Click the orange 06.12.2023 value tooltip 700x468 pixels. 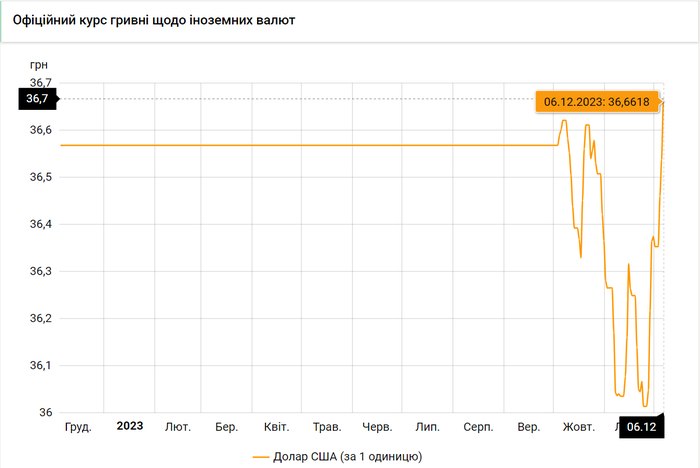tap(594, 101)
